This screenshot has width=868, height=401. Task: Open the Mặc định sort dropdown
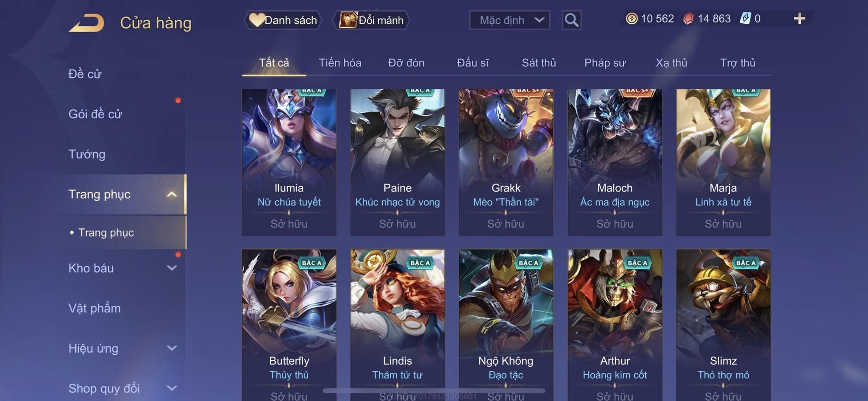[x=509, y=20]
